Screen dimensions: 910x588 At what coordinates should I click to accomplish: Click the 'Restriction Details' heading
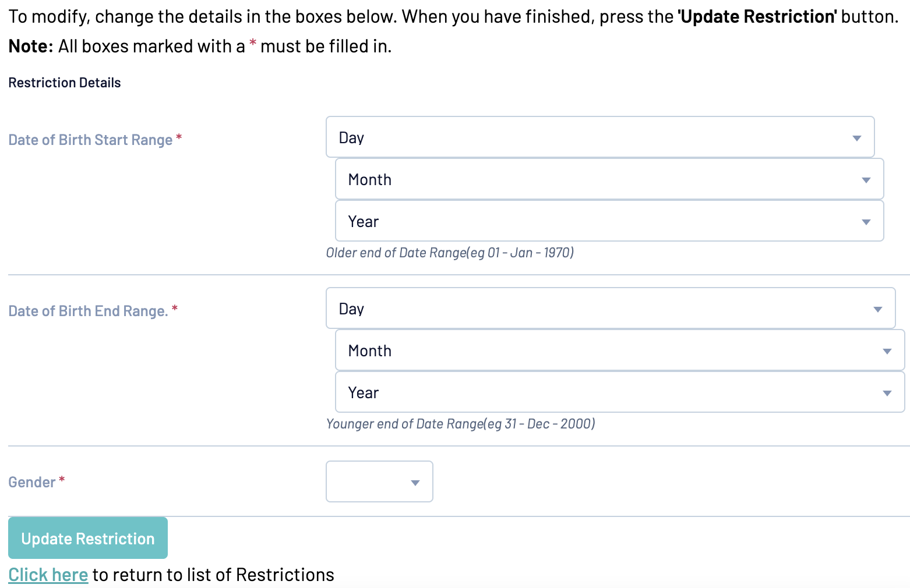(65, 83)
